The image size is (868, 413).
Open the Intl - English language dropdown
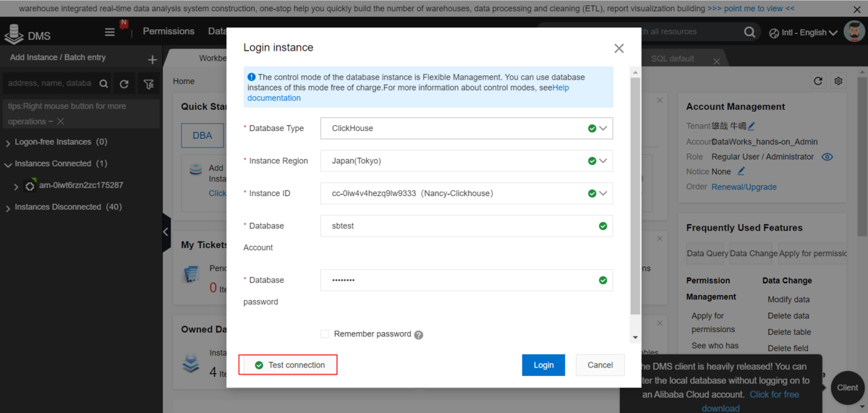pyautogui.click(x=803, y=33)
